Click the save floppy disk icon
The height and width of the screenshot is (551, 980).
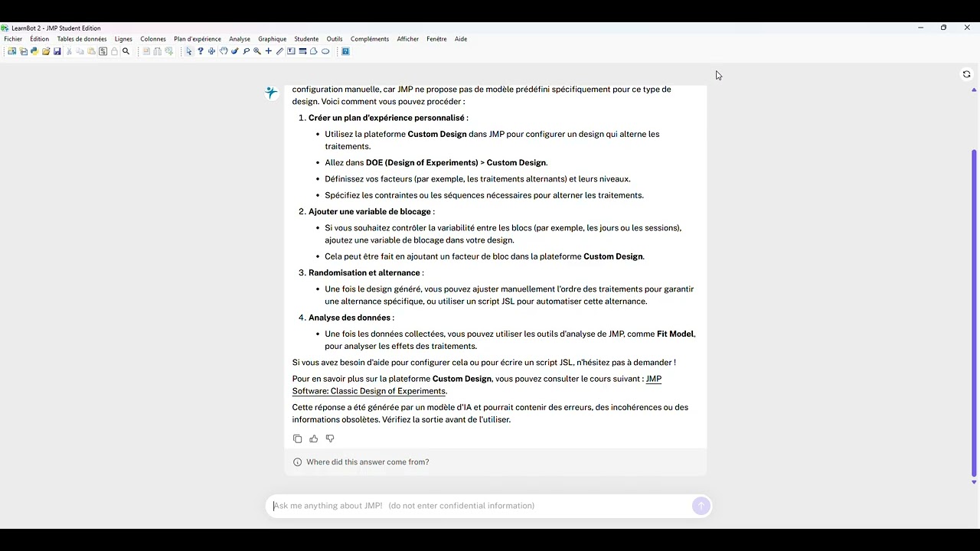click(x=57, y=51)
